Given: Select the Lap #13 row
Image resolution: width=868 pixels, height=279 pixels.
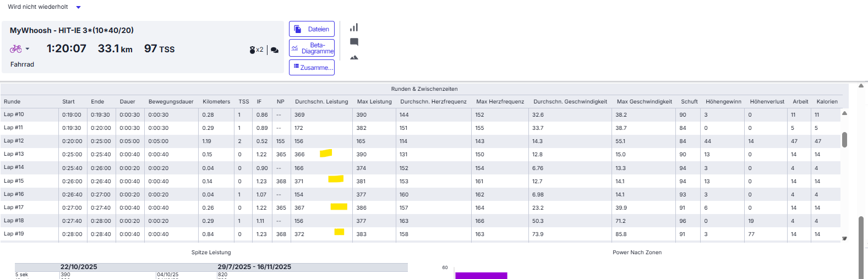Looking at the screenshot, I should [14, 154].
